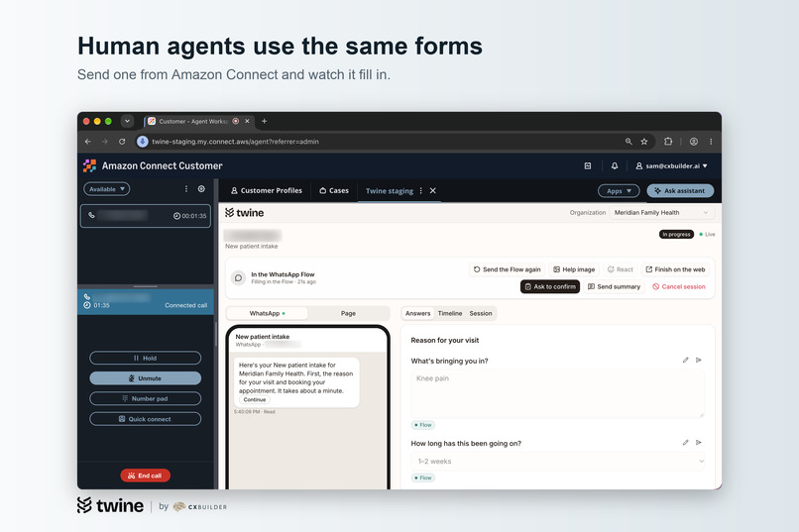Click the Live status indicator

[707, 234]
